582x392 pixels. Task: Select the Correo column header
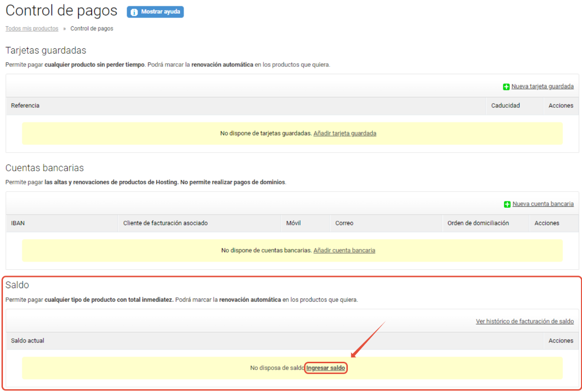tap(344, 223)
